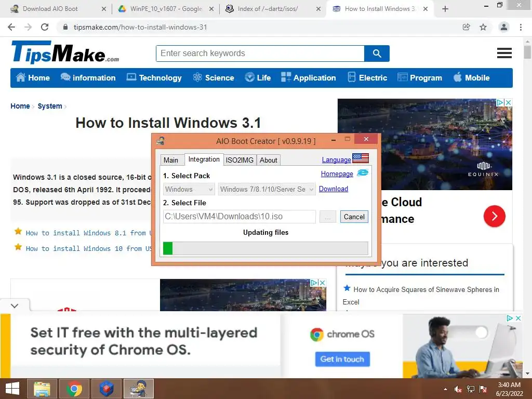Open the Science navigation item
532x399 pixels.
click(x=214, y=78)
